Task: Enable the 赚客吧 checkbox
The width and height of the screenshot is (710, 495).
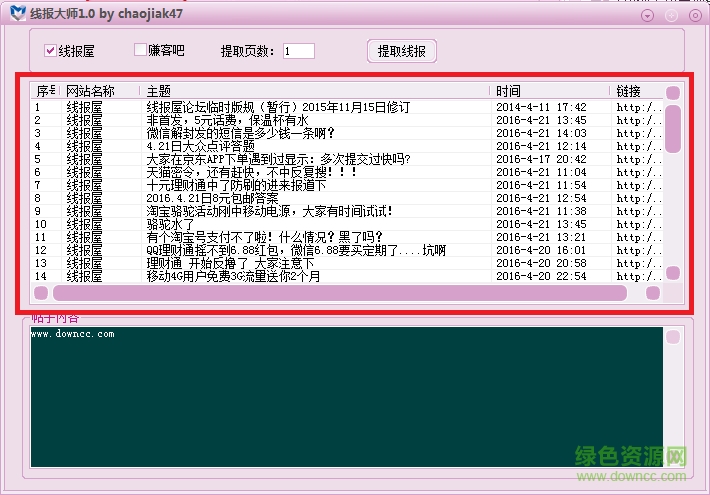Action: (140, 49)
